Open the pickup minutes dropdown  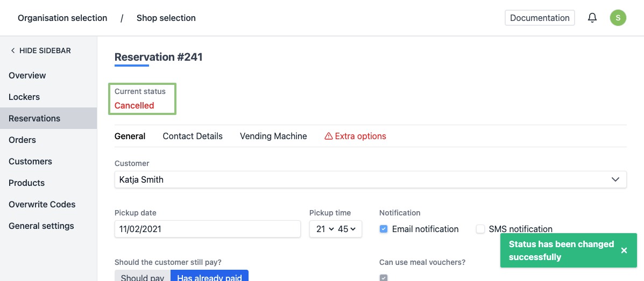pyautogui.click(x=347, y=229)
